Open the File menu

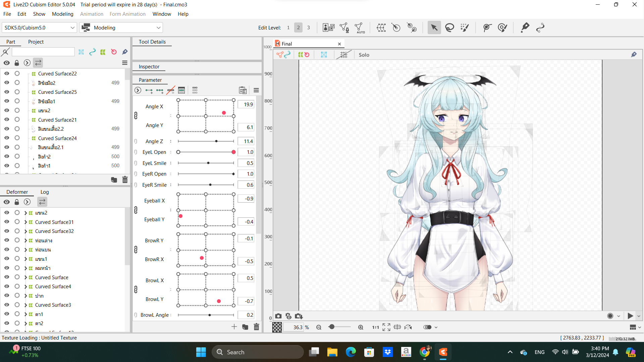pos(7,14)
